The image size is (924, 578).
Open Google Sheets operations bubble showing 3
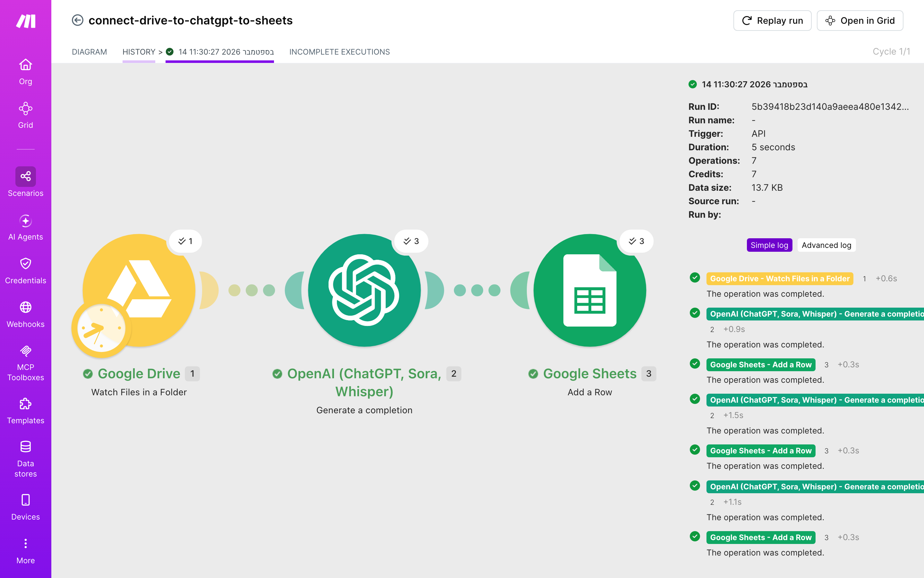(637, 241)
